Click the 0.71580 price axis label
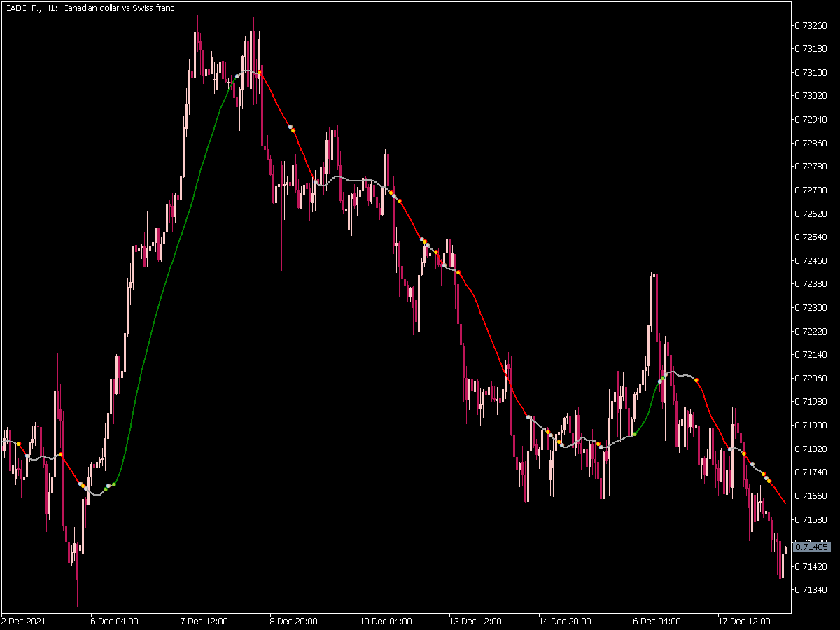This screenshot has width=840, height=630. [x=811, y=519]
